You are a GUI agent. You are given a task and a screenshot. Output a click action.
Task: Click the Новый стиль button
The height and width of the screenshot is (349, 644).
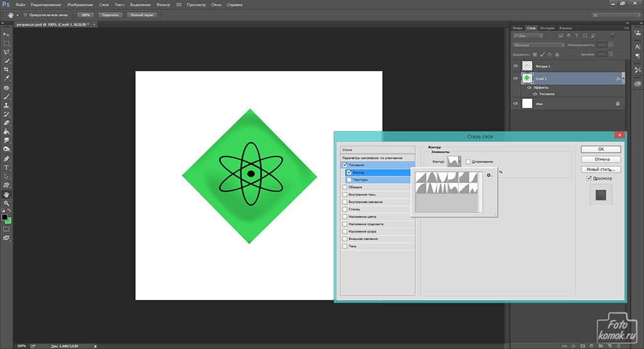(601, 169)
